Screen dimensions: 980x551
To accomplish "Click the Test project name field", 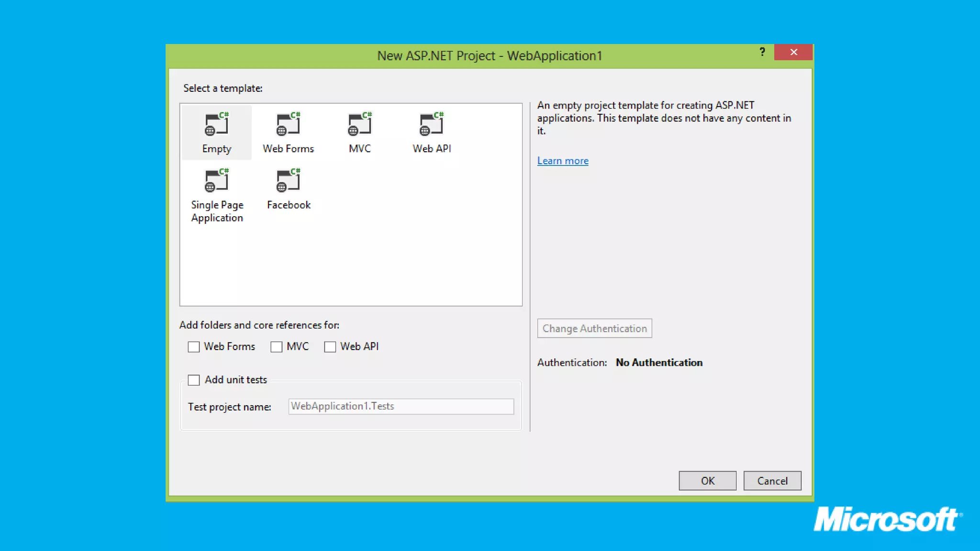I will coord(401,406).
